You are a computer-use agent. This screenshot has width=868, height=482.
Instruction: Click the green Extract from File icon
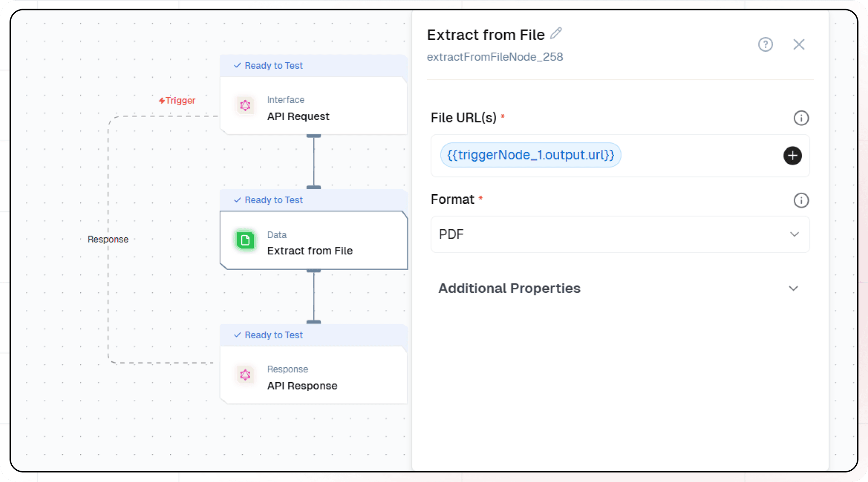click(245, 240)
